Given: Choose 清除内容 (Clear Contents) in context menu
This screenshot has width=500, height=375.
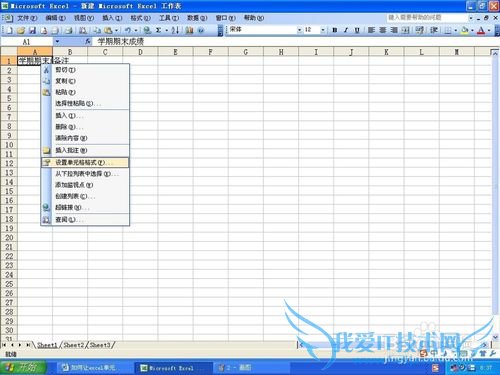Looking at the screenshot, I should [x=85, y=138].
